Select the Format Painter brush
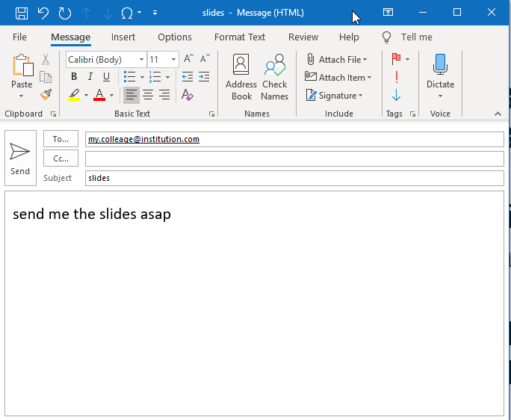 46,95
